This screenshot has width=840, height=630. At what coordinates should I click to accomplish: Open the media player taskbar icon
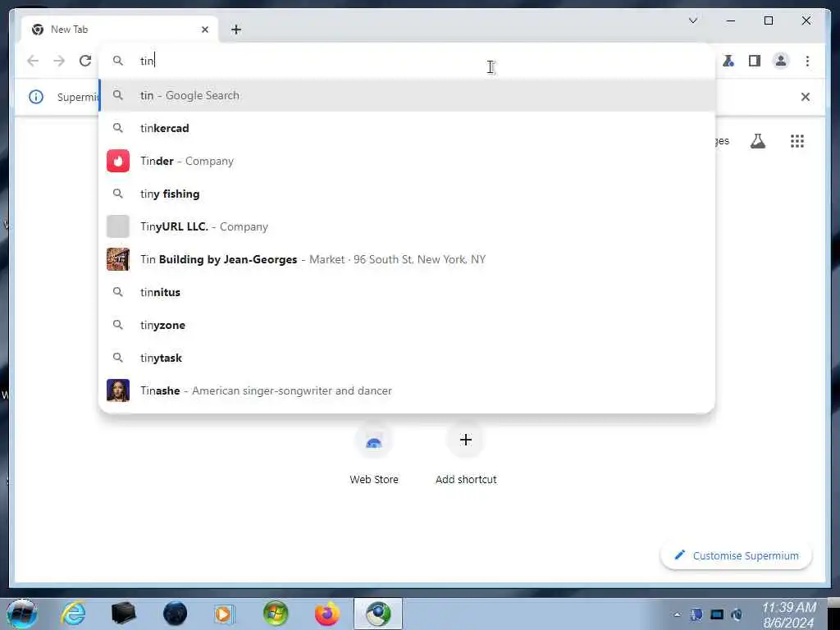point(223,614)
